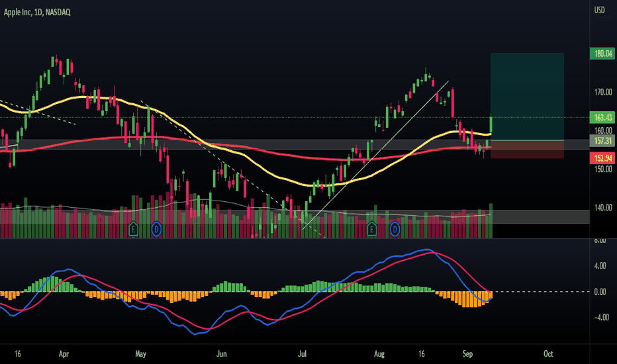The image size is (617, 364).
Task: Click the earnings E icon before May
Action: (133, 229)
